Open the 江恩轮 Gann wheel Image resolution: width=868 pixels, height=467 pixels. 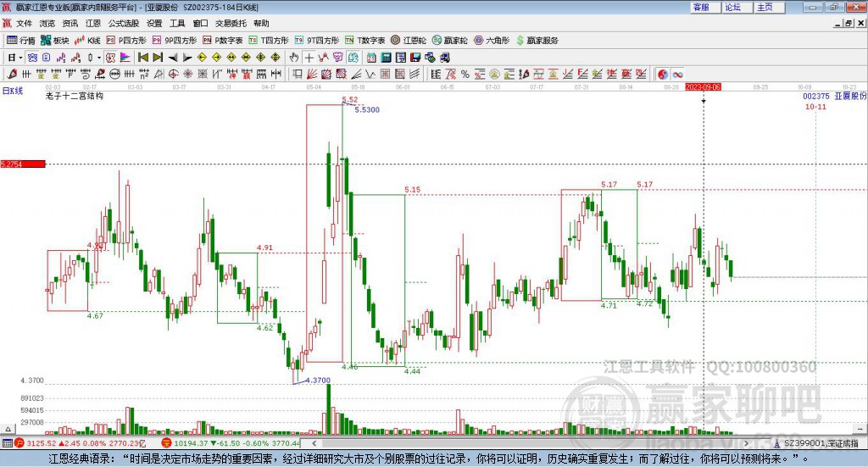pos(409,41)
